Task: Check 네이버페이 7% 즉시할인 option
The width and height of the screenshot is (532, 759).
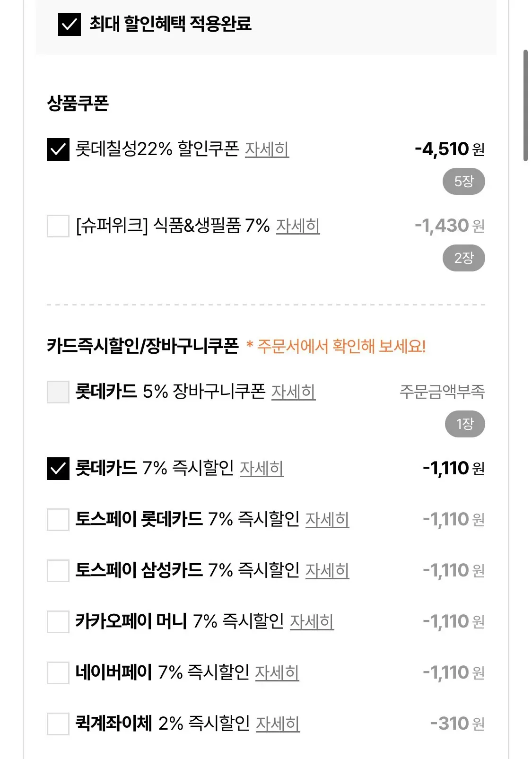Action: tap(58, 673)
